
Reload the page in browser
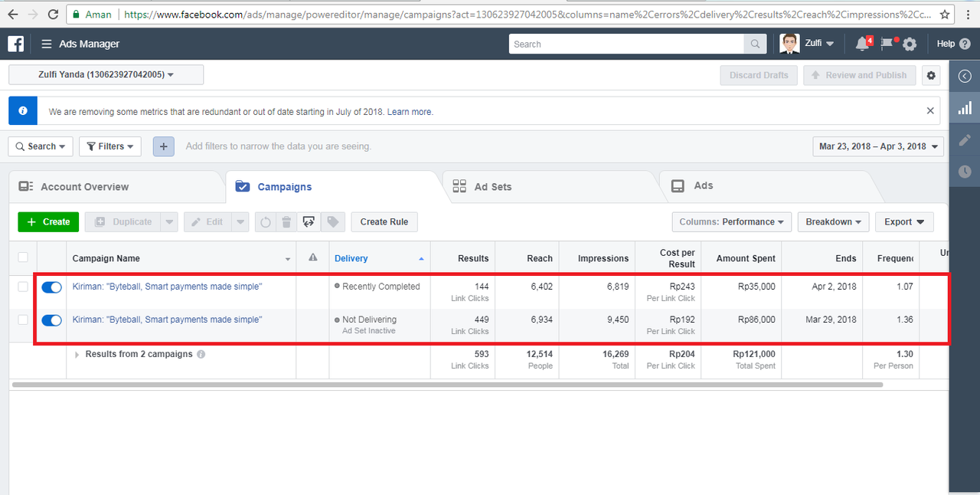click(x=53, y=15)
